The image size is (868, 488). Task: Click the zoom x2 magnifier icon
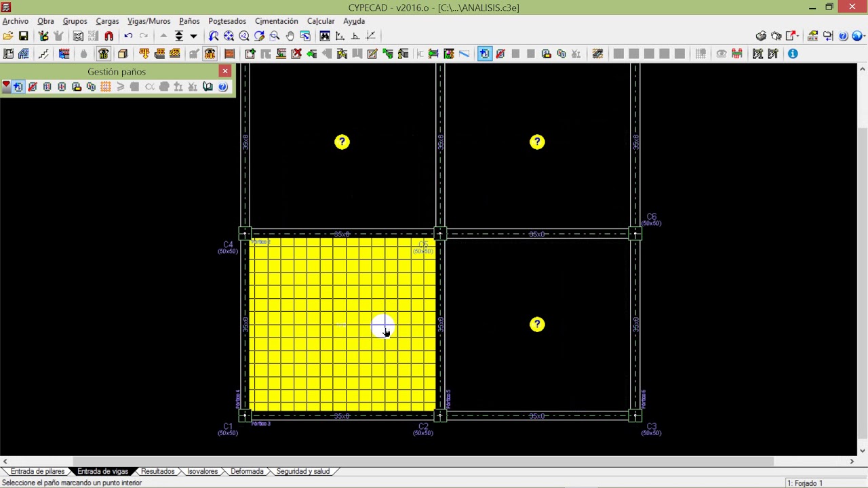coord(244,36)
